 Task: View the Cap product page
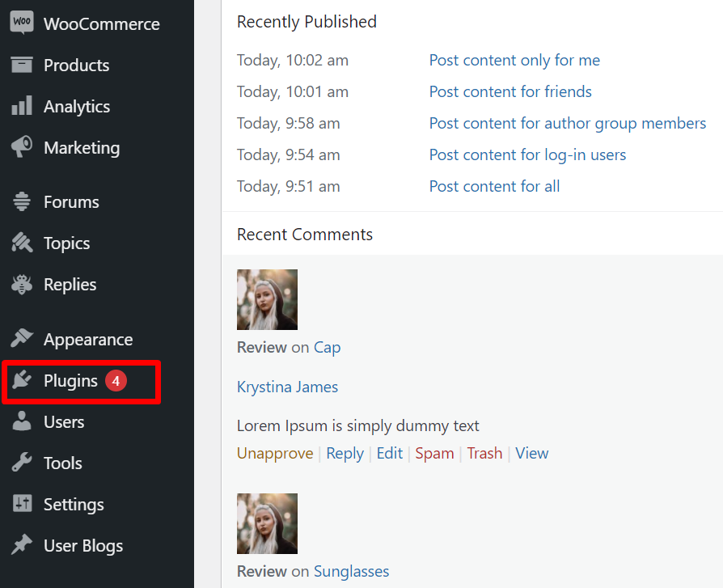coord(328,347)
